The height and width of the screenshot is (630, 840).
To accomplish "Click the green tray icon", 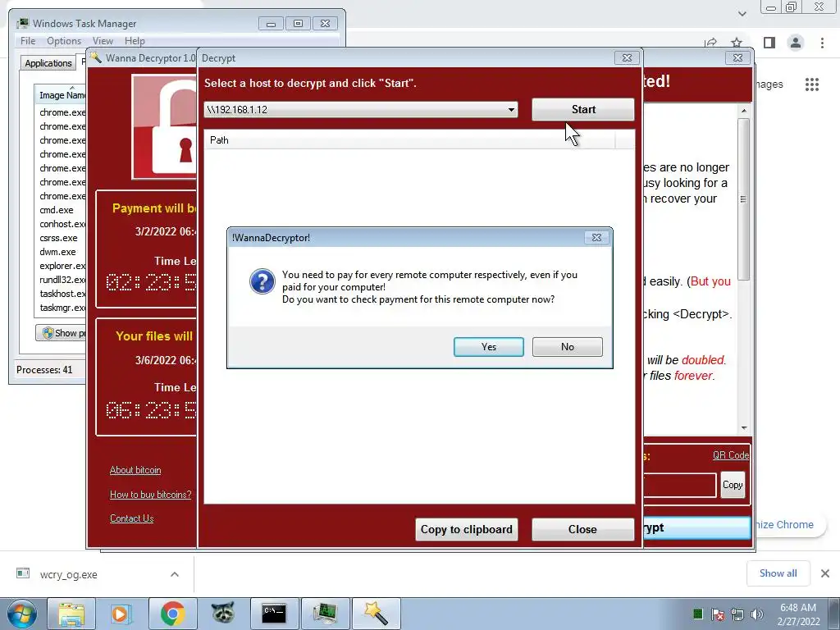I will (697, 614).
